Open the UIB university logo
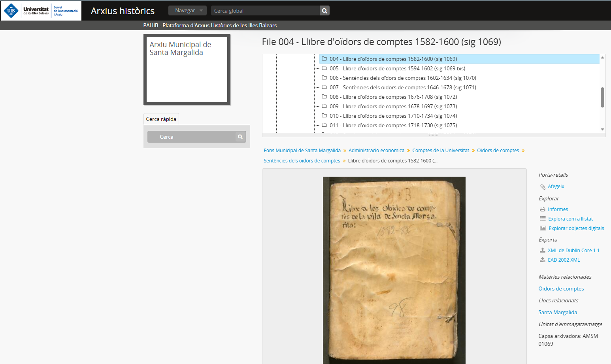Image resolution: width=611 pixels, height=364 pixels. point(41,11)
